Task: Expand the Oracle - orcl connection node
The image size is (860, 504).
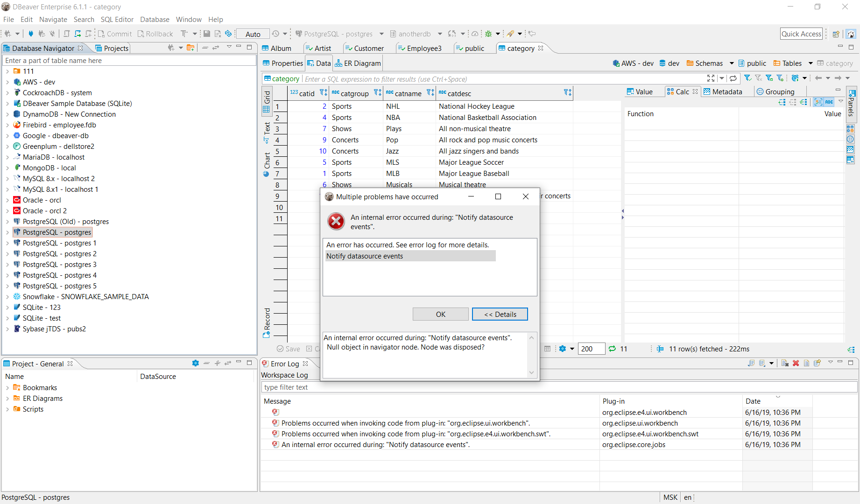Action: tap(7, 200)
